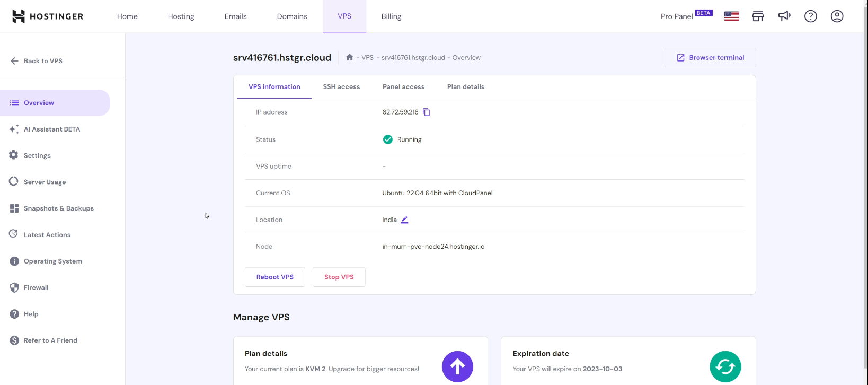Select the Hosting top navigation item

pos(181,16)
